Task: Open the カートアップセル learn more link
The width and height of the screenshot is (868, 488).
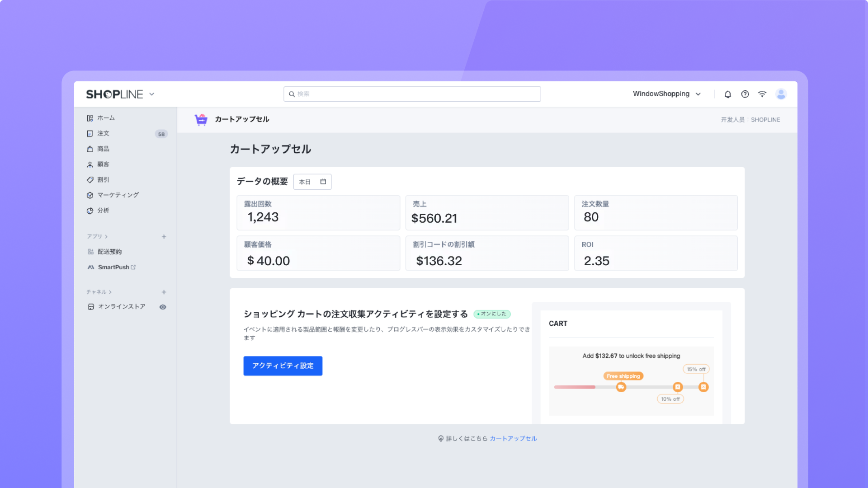Action: click(513, 439)
